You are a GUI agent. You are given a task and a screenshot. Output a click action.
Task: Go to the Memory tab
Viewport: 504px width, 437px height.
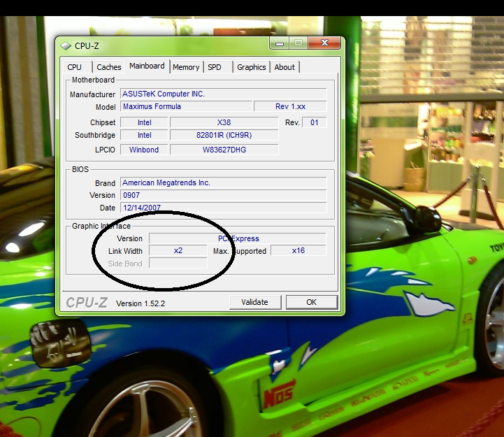click(x=186, y=67)
